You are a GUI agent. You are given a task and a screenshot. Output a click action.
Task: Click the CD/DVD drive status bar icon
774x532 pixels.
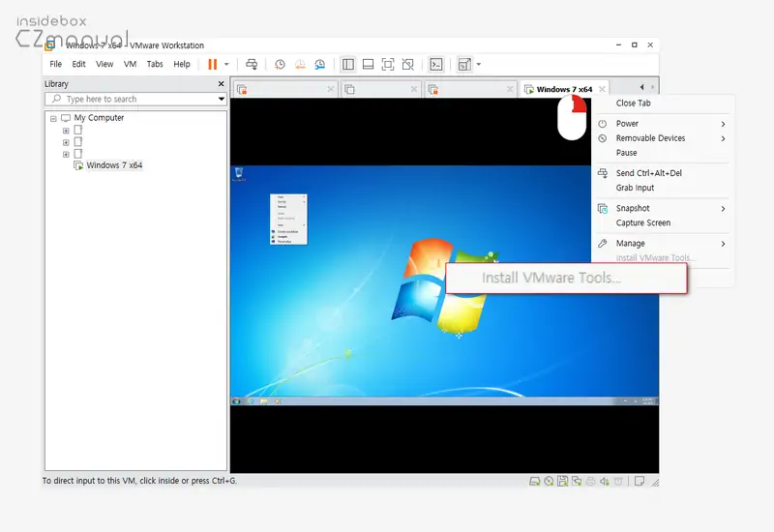coord(549,481)
